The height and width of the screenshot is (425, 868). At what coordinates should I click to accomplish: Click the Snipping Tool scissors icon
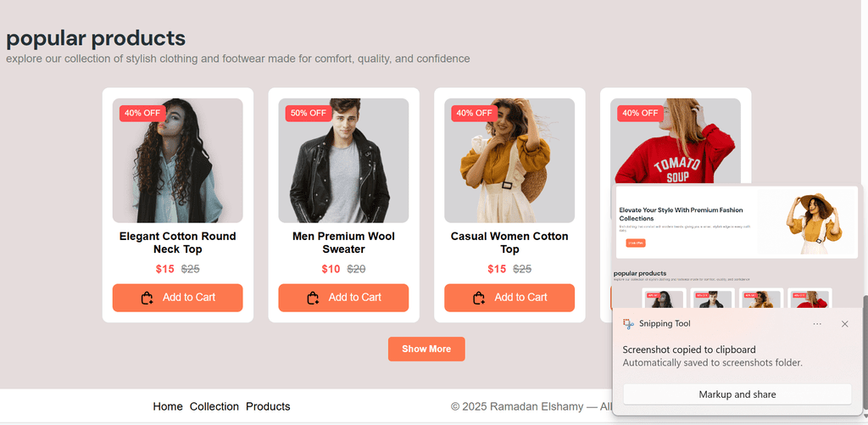pos(628,324)
